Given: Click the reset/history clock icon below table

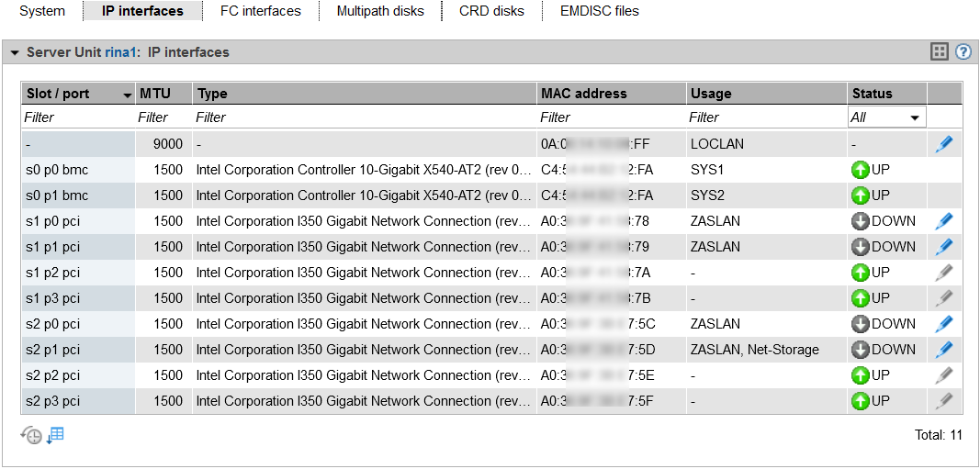Looking at the screenshot, I should (31, 436).
